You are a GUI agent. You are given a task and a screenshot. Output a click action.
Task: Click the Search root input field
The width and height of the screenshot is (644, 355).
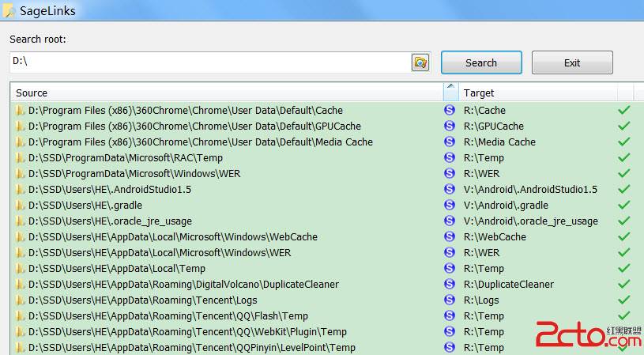(x=210, y=62)
